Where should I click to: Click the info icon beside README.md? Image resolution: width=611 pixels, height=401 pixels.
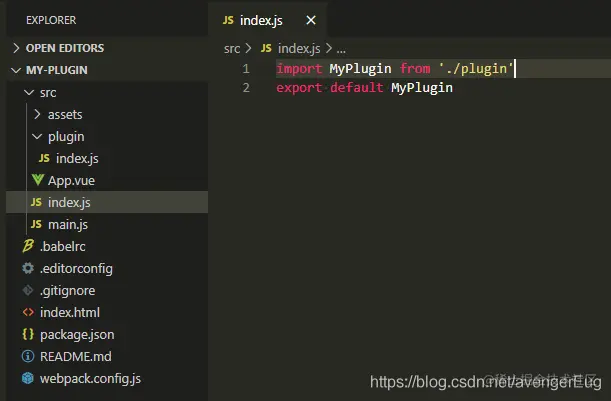click(x=28, y=356)
